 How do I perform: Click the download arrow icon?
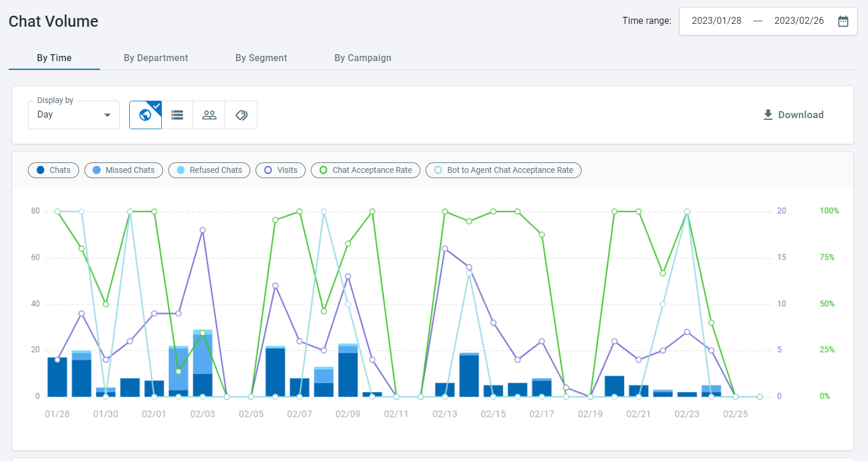768,115
